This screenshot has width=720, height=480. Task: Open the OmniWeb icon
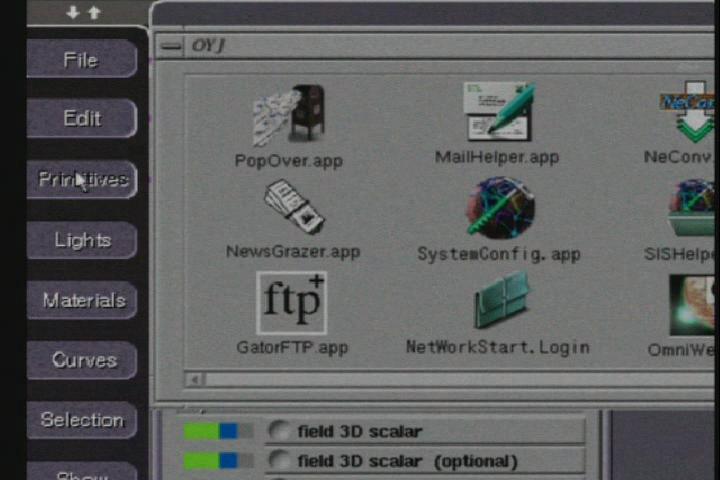tap(693, 305)
